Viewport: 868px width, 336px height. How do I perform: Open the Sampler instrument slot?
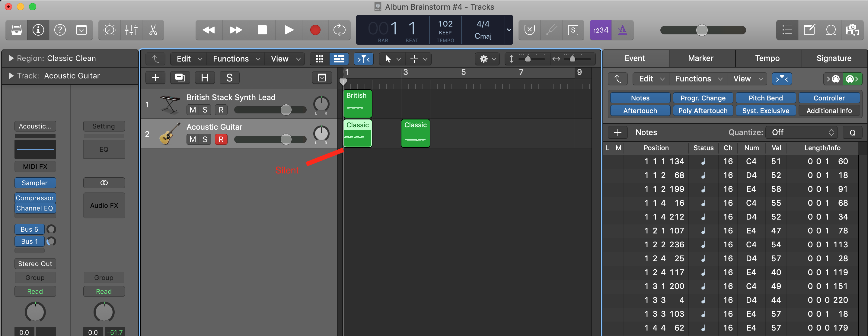click(x=35, y=183)
